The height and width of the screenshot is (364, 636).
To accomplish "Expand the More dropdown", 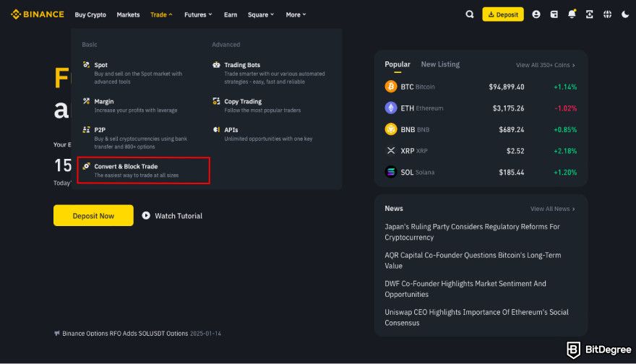I will tap(296, 14).
